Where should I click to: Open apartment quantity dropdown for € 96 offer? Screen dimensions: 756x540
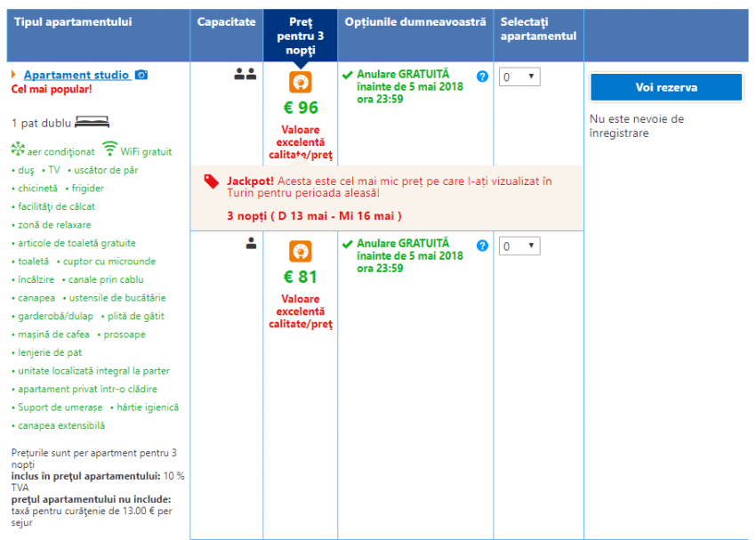(x=519, y=77)
